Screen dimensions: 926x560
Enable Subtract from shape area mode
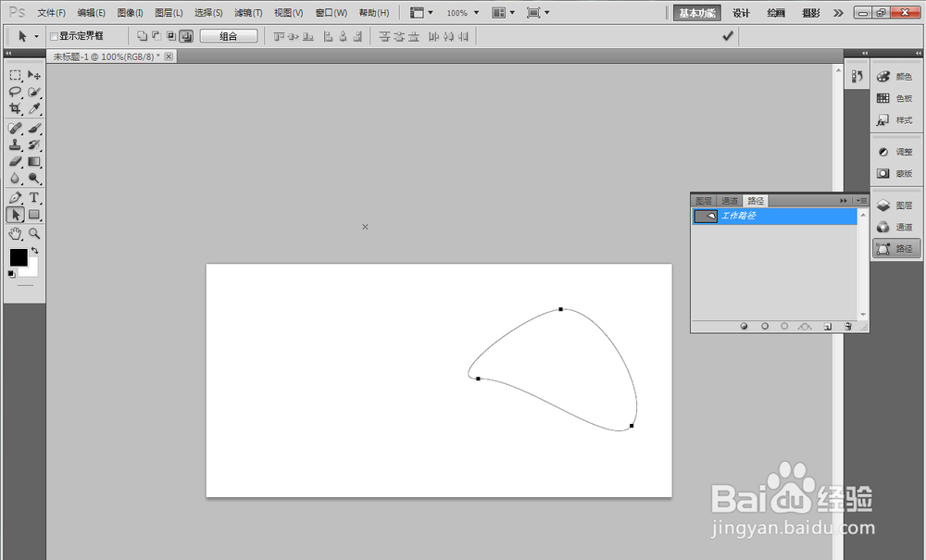point(156,36)
